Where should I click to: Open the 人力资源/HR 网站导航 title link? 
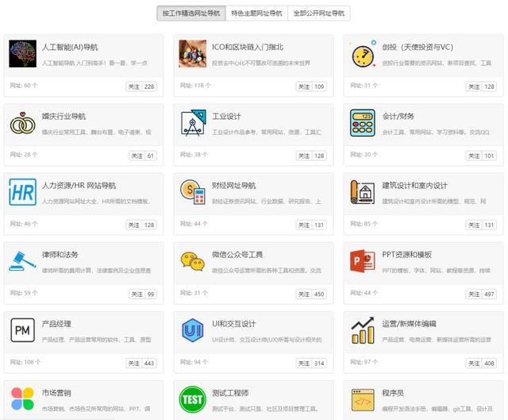click(79, 185)
